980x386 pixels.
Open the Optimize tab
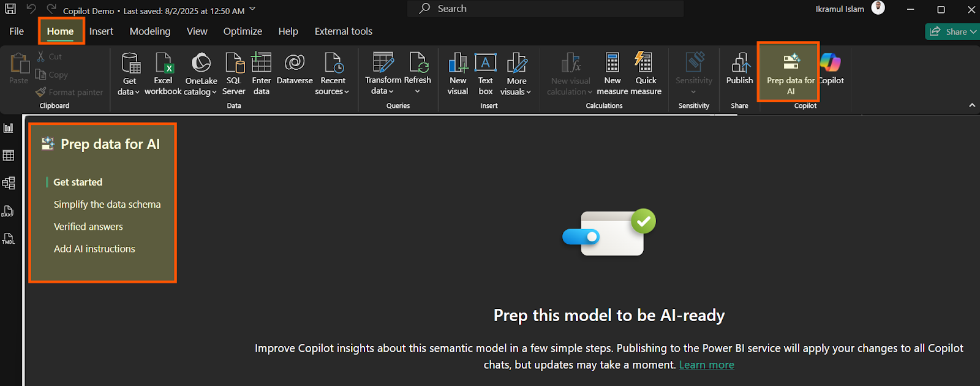(243, 31)
